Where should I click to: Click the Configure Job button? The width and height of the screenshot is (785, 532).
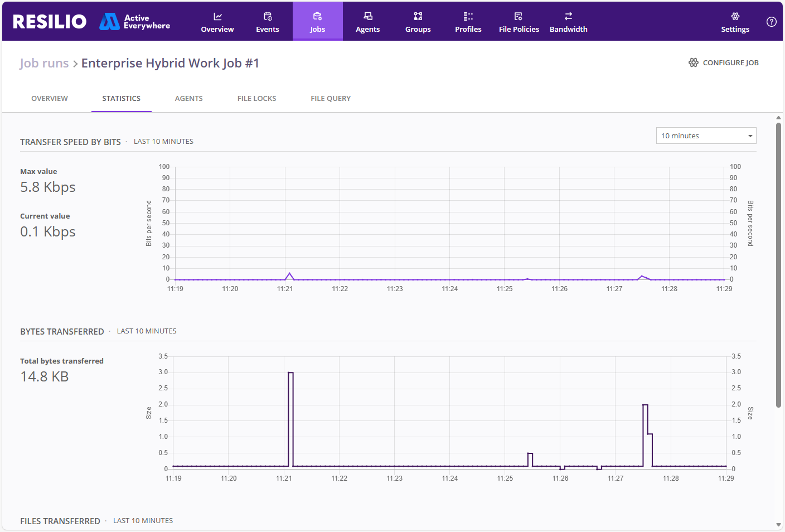click(x=724, y=62)
